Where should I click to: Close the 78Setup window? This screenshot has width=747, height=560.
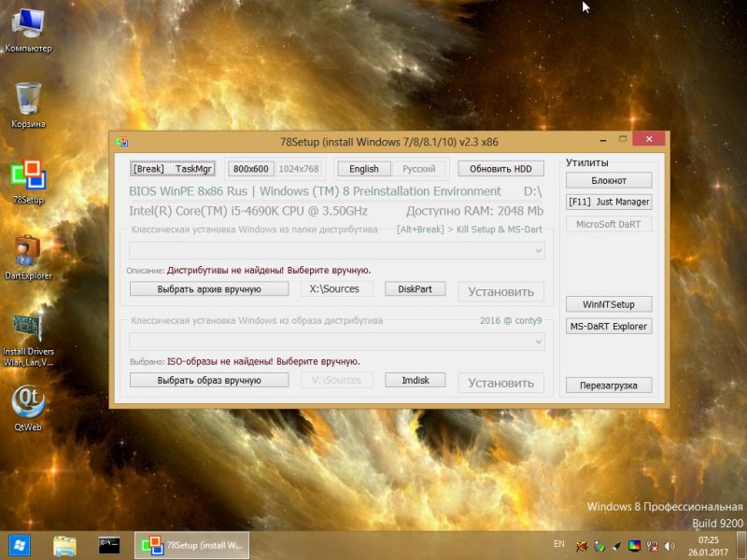click(x=649, y=139)
